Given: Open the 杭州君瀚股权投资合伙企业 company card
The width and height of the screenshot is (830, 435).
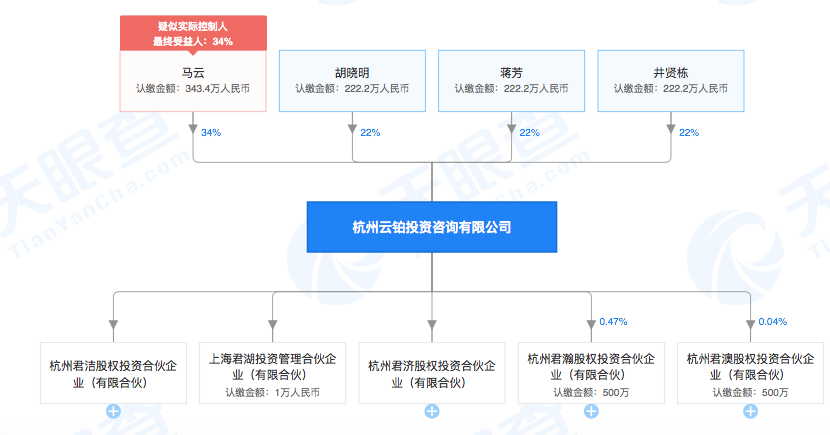Looking at the screenshot, I should 591,373.
